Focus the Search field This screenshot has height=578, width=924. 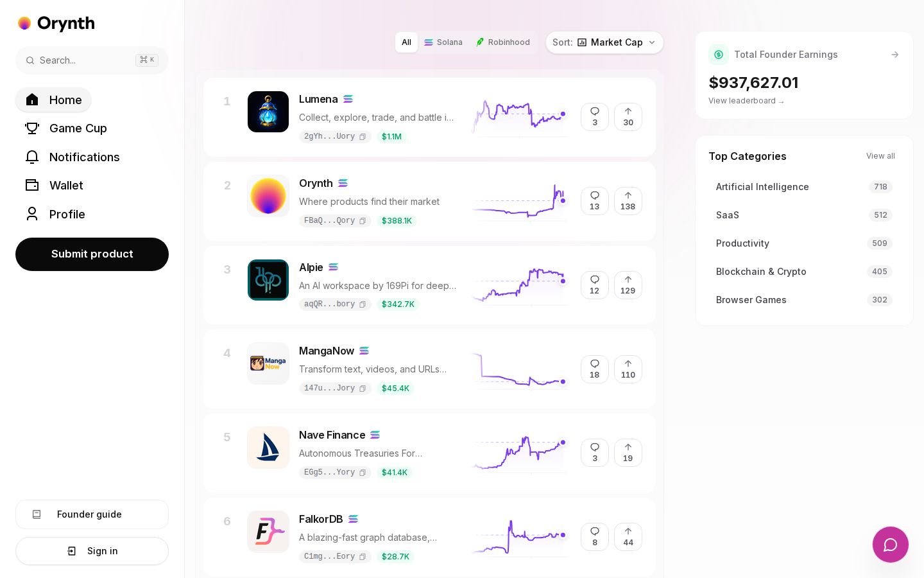(x=92, y=60)
